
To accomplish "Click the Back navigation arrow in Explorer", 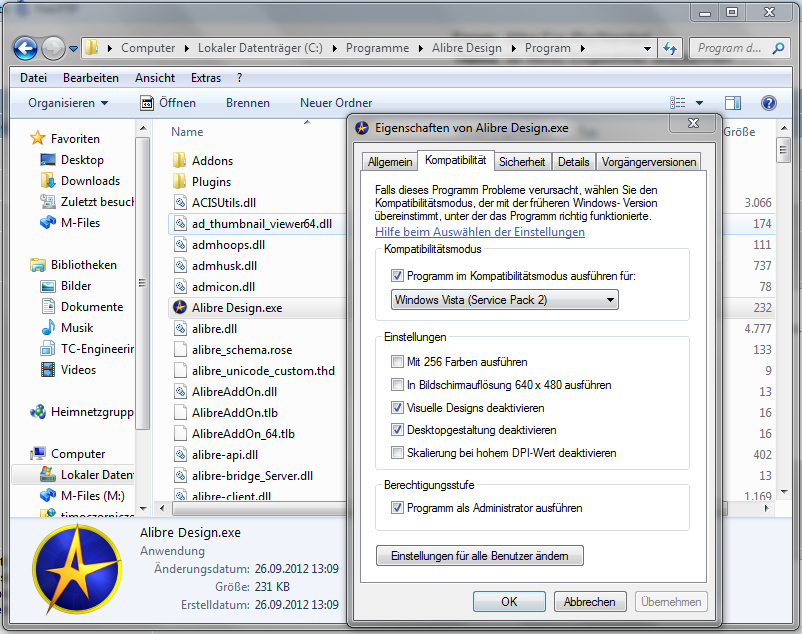I will click(x=25, y=49).
